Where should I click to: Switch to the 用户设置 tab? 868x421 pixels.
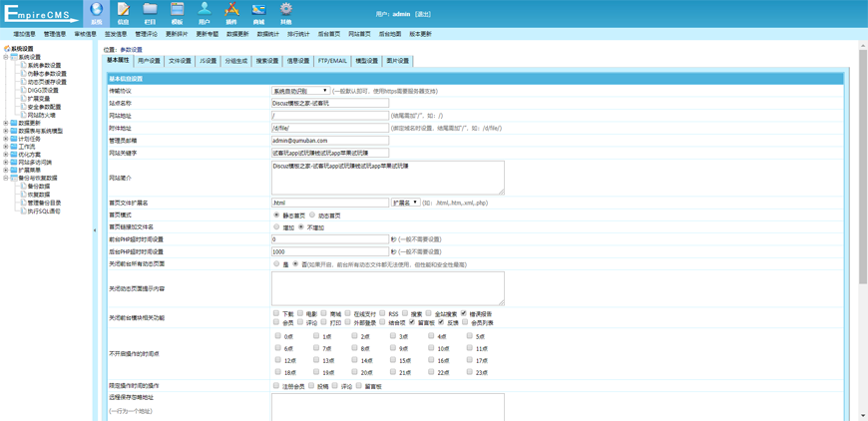click(x=149, y=61)
